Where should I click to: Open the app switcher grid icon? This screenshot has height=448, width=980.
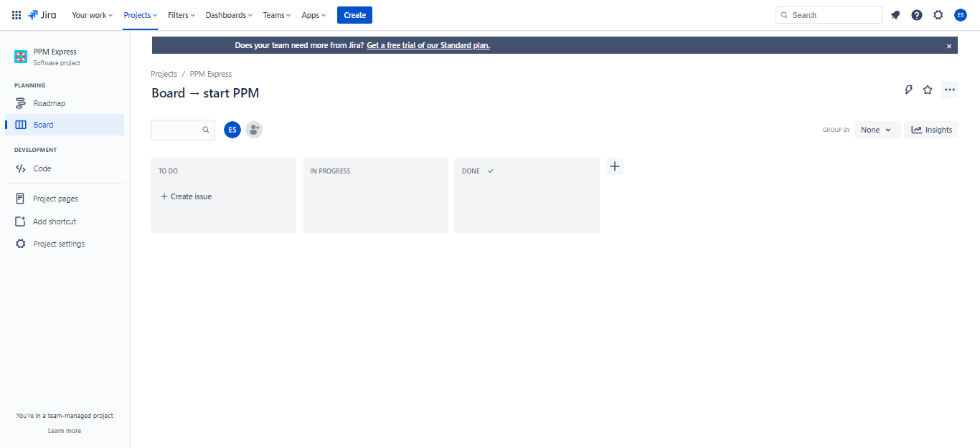17,15
